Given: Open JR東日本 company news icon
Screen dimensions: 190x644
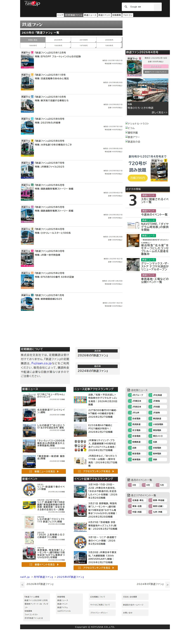Looking at the screenshot, I should click(130, 401).
